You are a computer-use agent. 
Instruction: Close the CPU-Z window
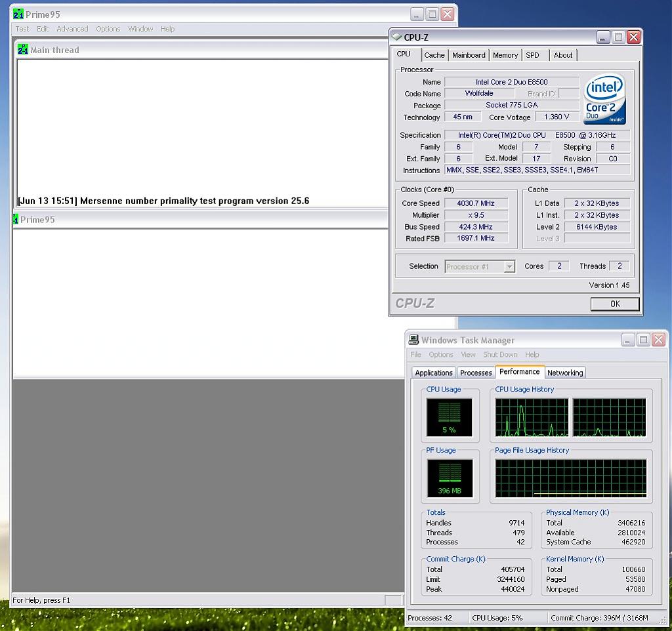[x=633, y=37]
